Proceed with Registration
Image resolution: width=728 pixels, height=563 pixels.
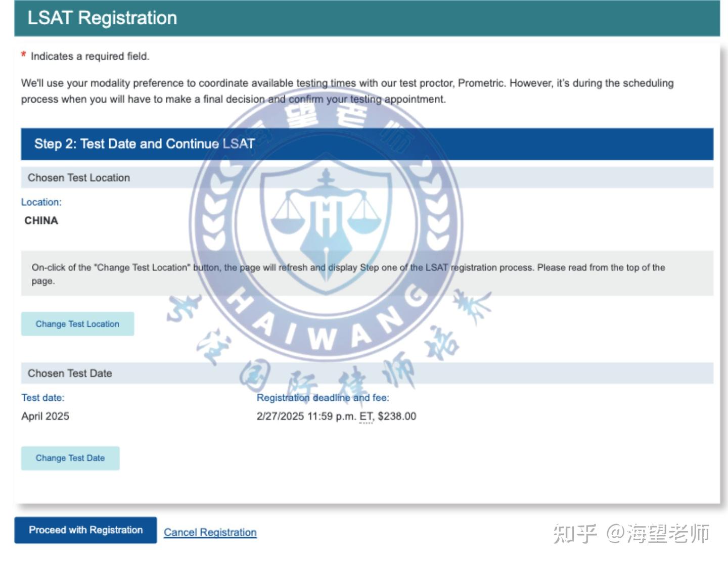(x=85, y=530)
